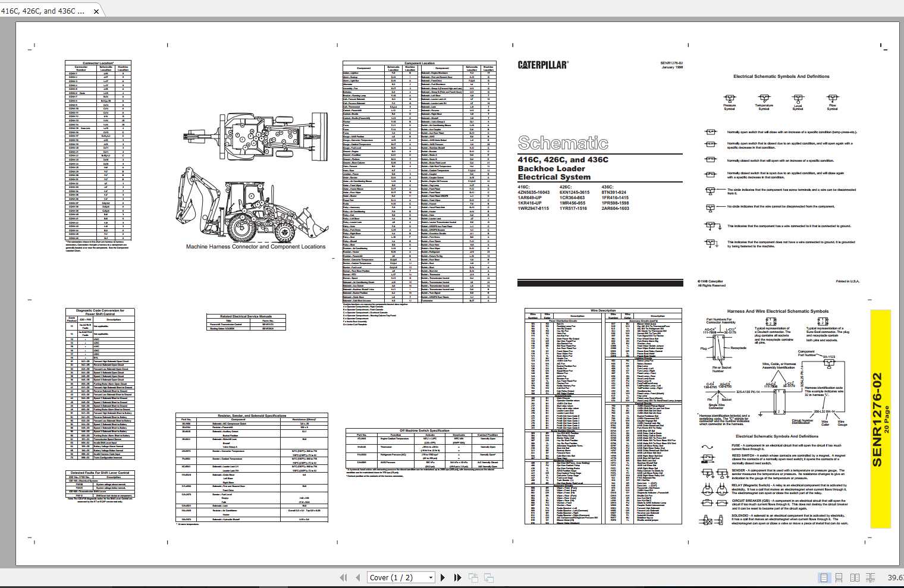This screenshot has width=904, height=588.
Task: Go to the previous page
Action: pos(357,577)
